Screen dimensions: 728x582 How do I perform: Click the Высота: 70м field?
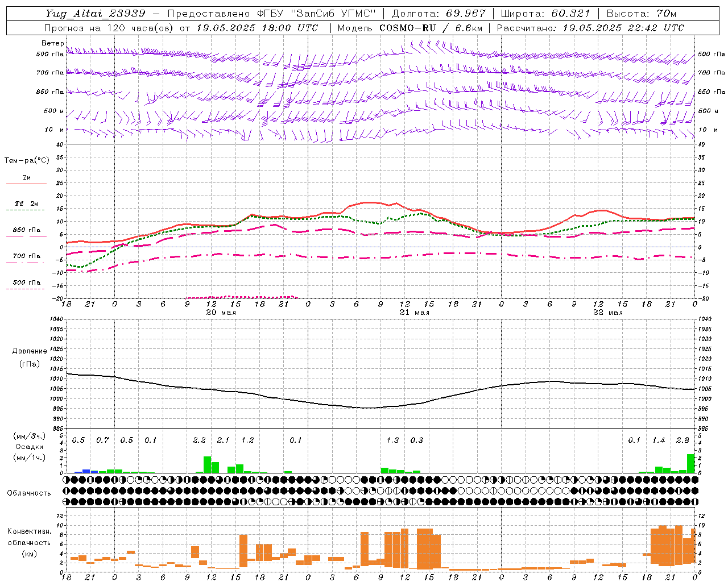[642, 14]
